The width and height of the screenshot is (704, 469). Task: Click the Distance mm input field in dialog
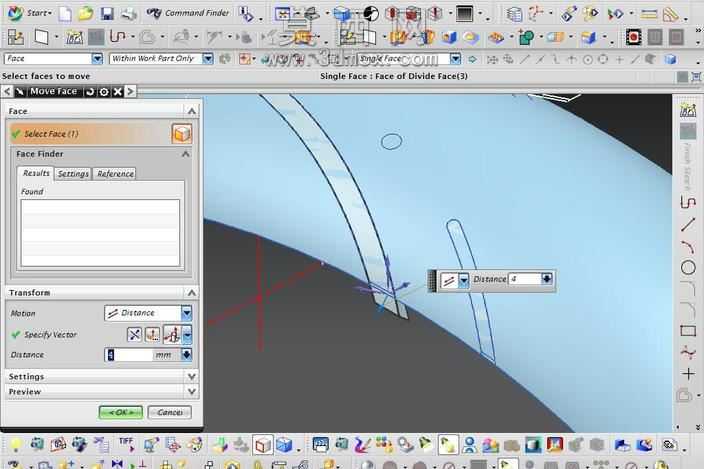click(129, 355)
